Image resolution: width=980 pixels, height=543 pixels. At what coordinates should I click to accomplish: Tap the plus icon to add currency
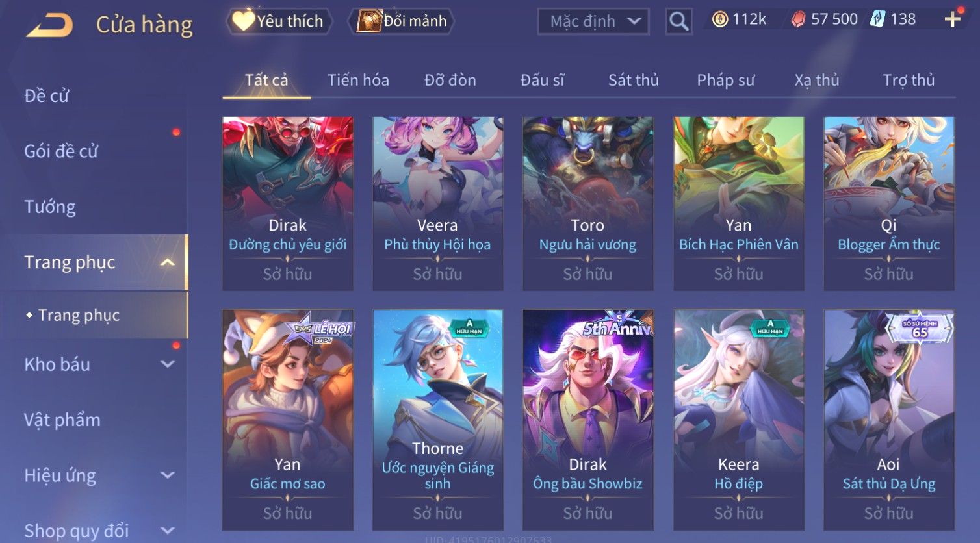tap(952, 19)
